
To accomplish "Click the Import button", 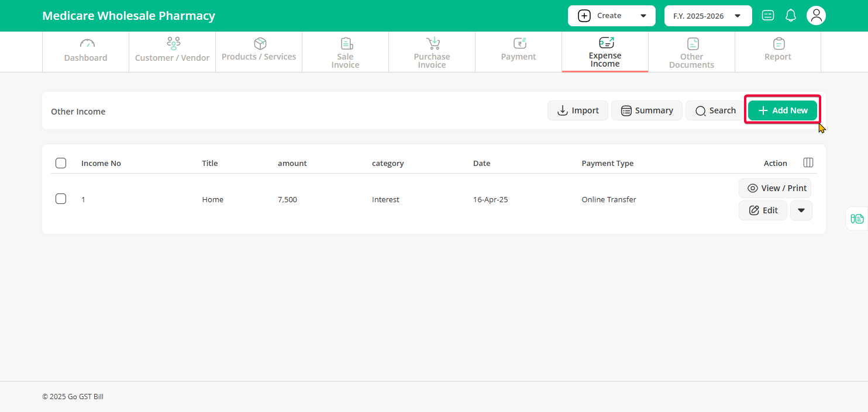I will (x=578, y=110).
